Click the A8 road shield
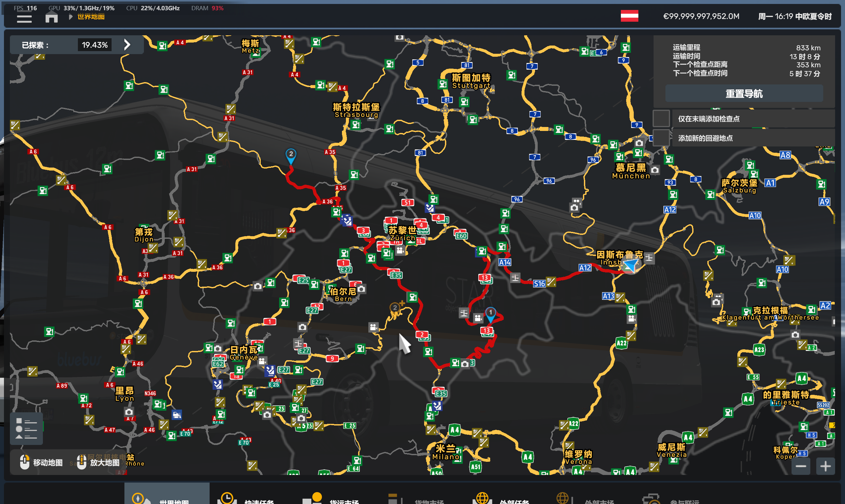 click(785, 155)
